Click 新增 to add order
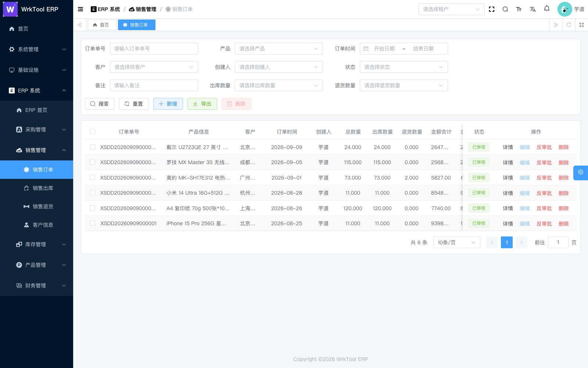The image size is (588, 368). coord(168,104)
